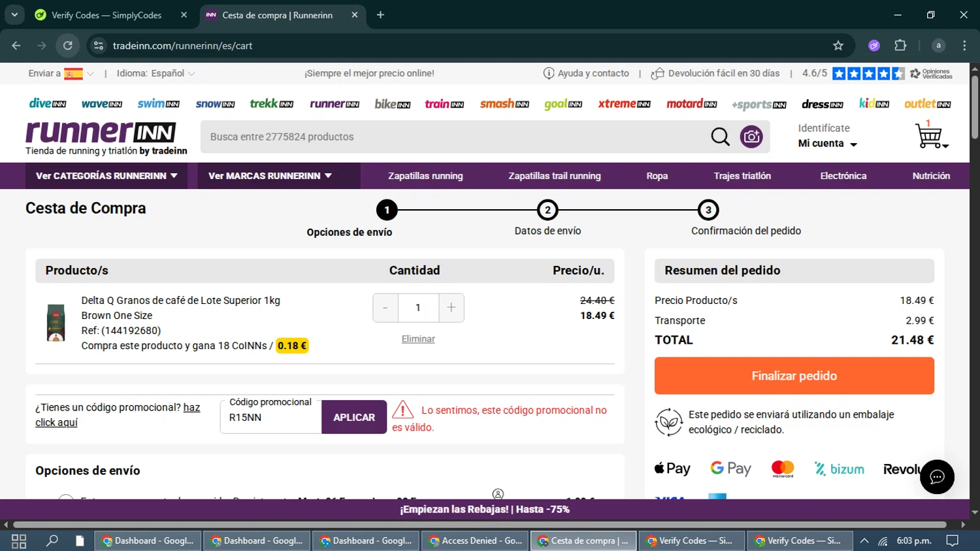Screen dimensions: 980x551
Task: Open xtremeinn store logo
Action: point(624,103)
